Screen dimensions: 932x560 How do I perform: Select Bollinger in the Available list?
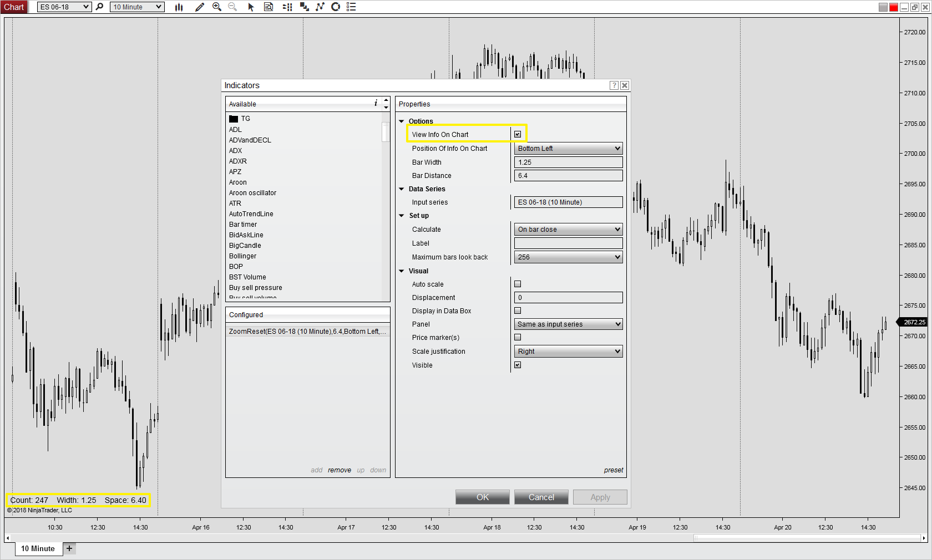coord(243,256)
